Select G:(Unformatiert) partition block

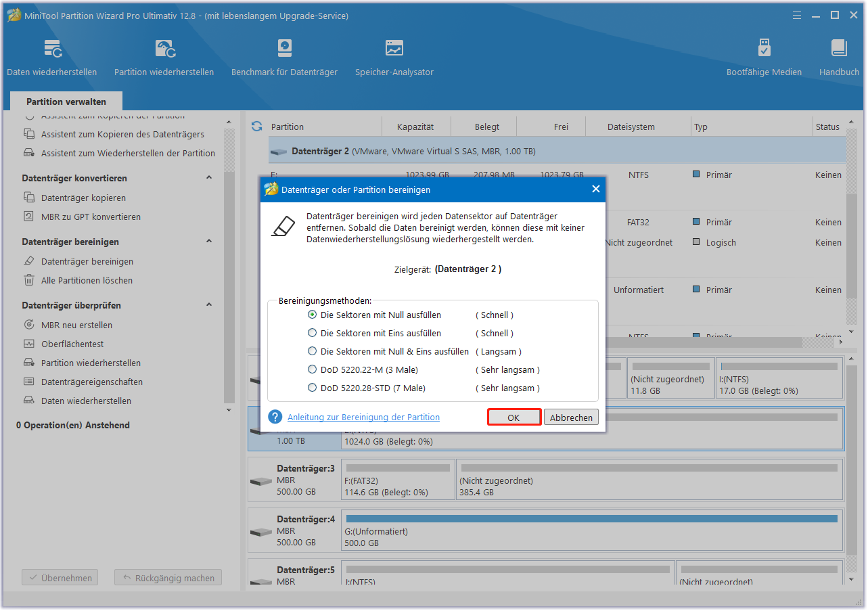click(591, 530)
